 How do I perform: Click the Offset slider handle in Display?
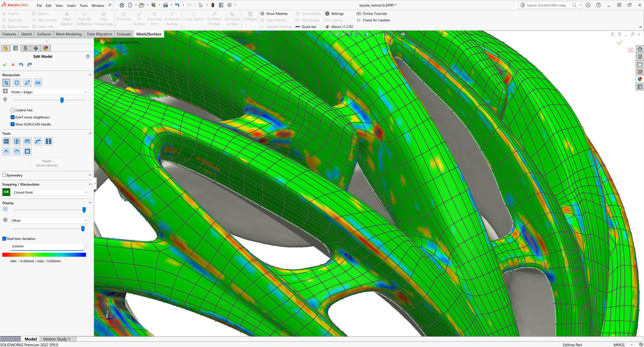(83, 229)
